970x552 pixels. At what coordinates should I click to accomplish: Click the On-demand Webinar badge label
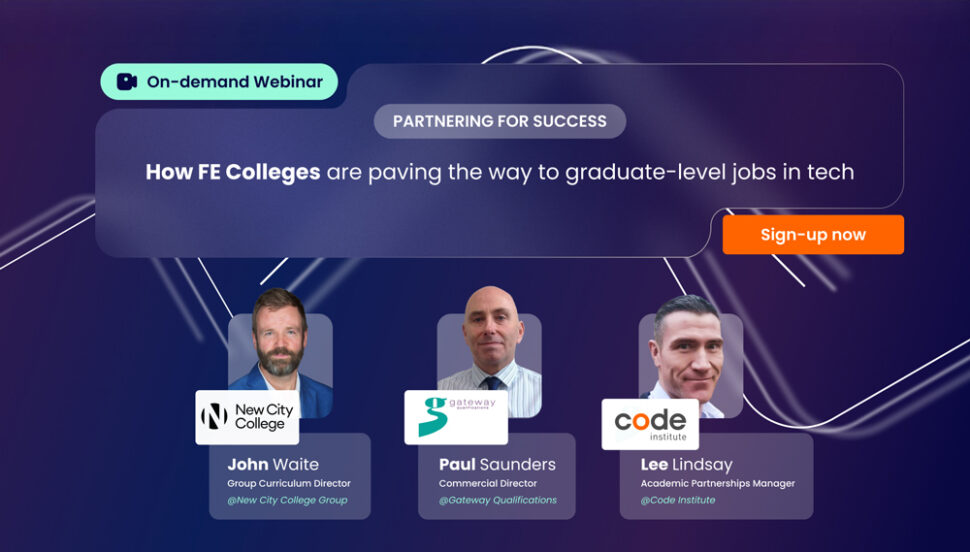click(235, 82)
